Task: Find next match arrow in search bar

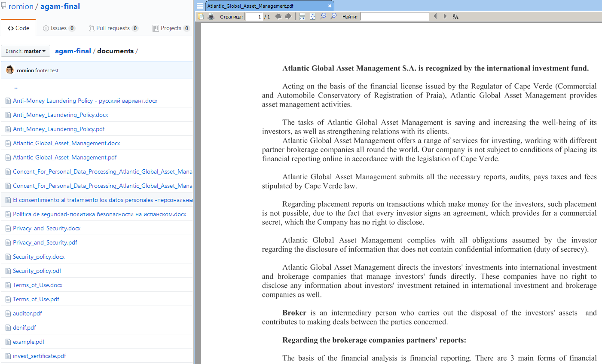Action: coord(445,16)
